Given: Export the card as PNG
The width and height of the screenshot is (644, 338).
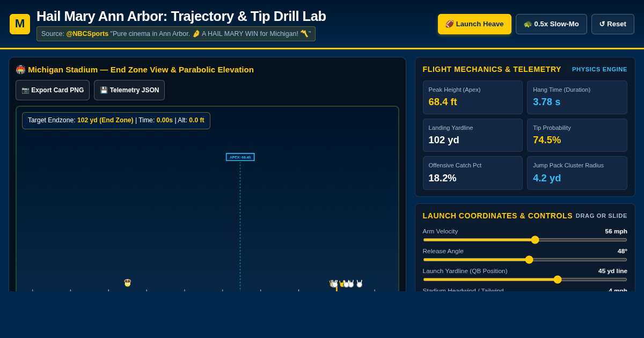Looking at the screenshot, I should [53, 90].
